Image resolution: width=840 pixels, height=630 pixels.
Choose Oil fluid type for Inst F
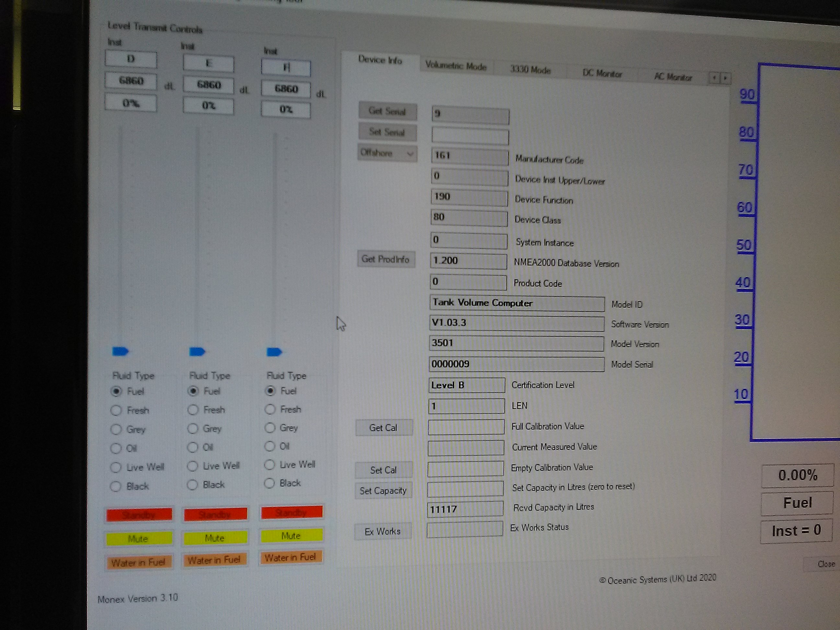[x=270, y=446]
